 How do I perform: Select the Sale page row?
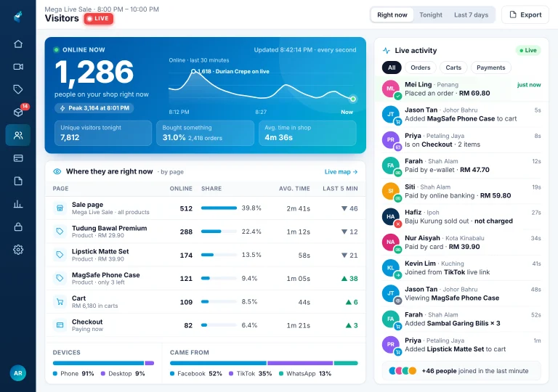pyautogui.click(x=206, y=208)
